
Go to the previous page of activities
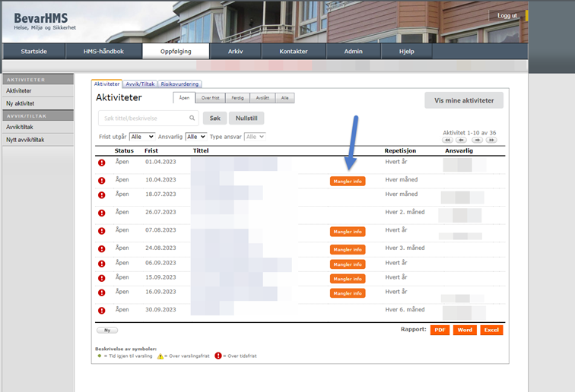click(x=462, y=140)
